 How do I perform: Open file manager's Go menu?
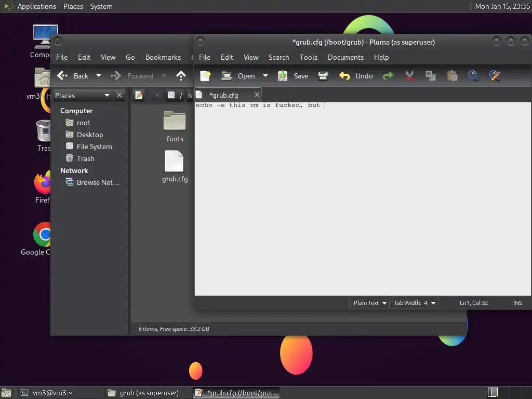(x=130, y=57)
